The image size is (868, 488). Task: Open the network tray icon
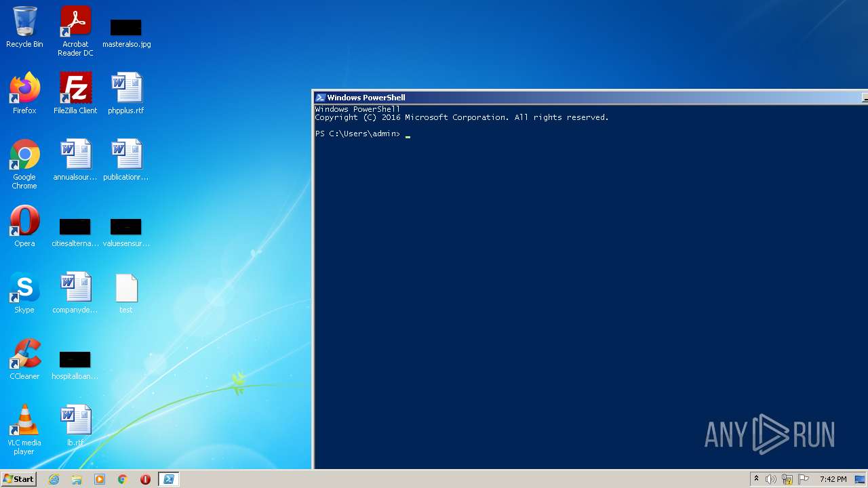click(x=787, y=479)
